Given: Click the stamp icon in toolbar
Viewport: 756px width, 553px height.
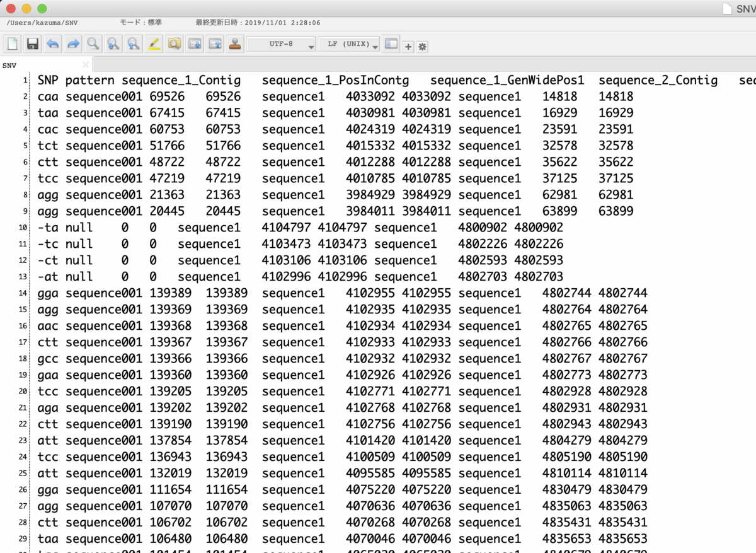Looking at the screenshot, I should tap(234, 44).
